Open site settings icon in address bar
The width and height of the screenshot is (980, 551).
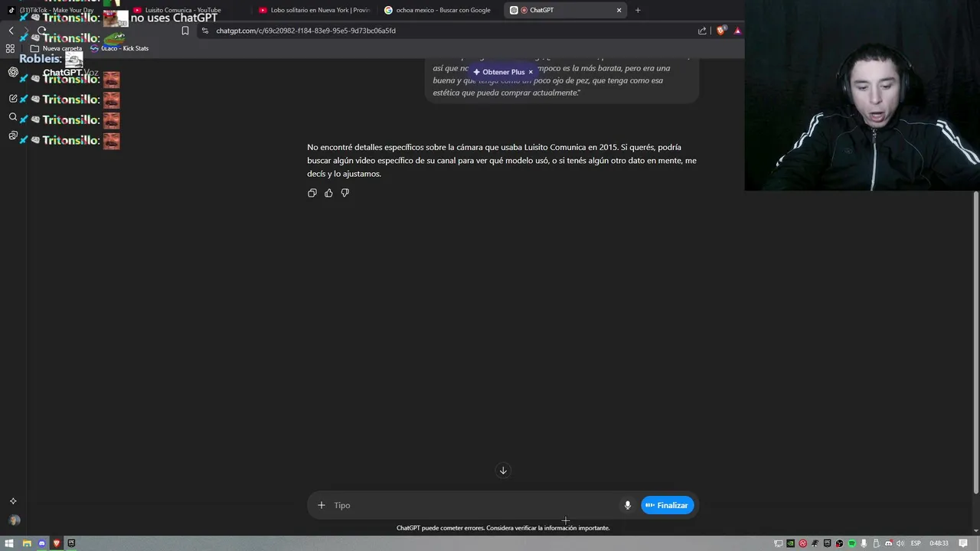(205, 31)
